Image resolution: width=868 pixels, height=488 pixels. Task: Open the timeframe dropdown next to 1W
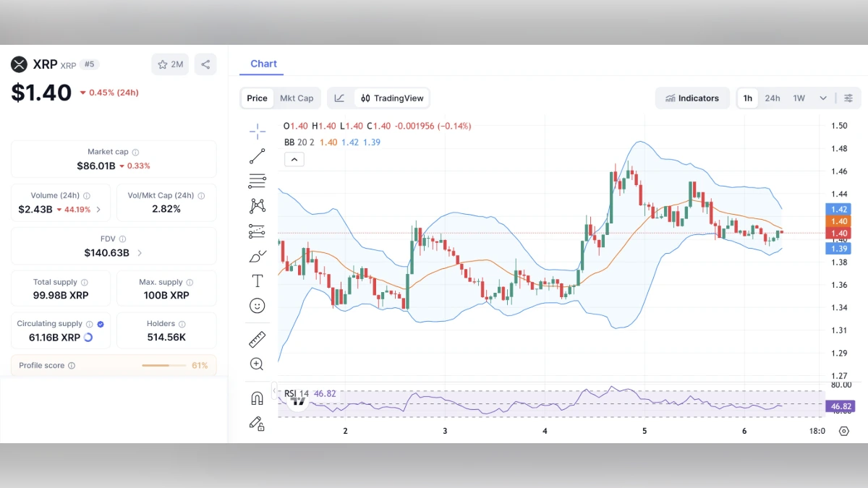coord(822,98)
